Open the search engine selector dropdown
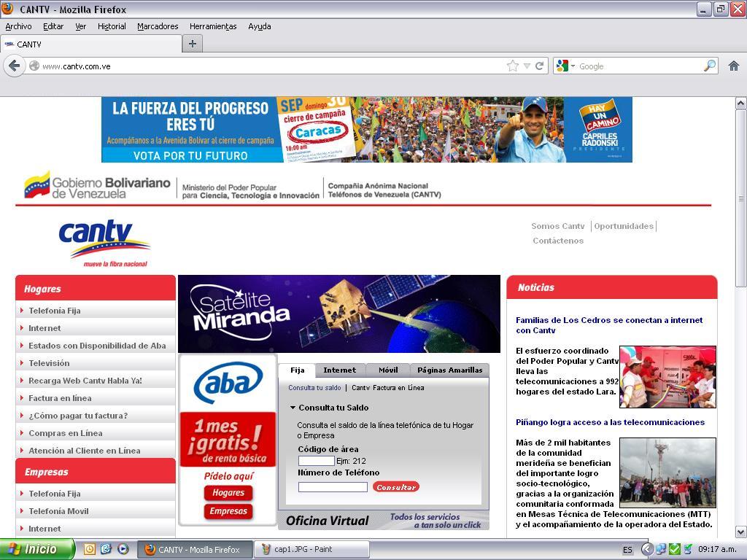The width and height of the screenshot is (747, 560). tap(565, 66)
